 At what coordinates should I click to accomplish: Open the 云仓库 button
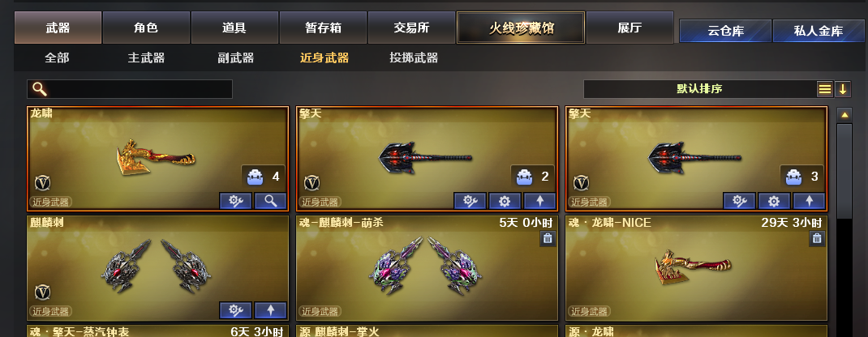coord(725,31)
